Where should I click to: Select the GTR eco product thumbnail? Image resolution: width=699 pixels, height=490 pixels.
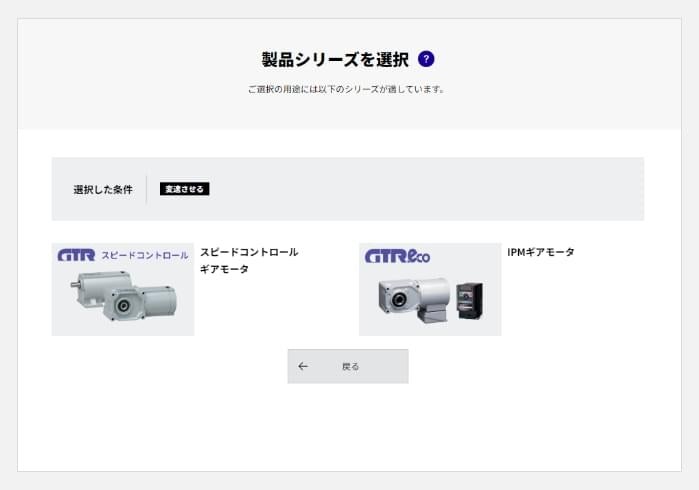click(430, 289)
